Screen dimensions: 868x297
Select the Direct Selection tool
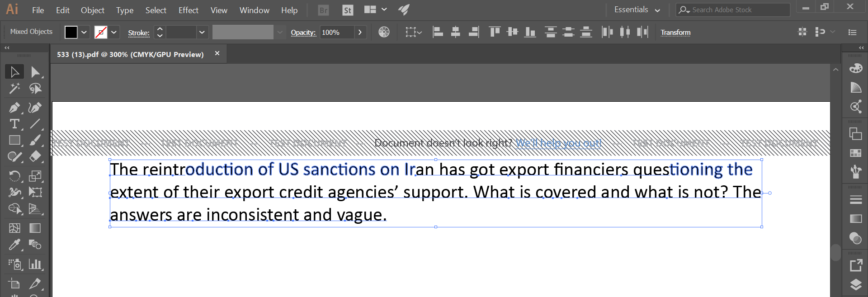pos(35,72)
